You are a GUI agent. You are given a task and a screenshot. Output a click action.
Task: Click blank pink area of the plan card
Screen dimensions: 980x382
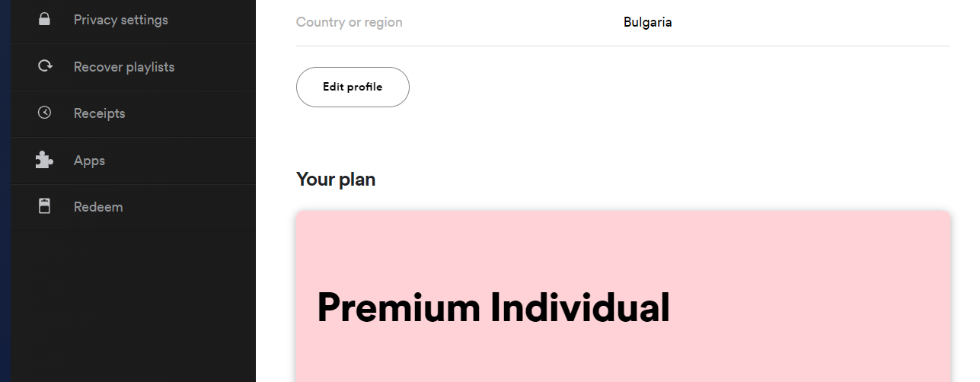coord(800,251)
